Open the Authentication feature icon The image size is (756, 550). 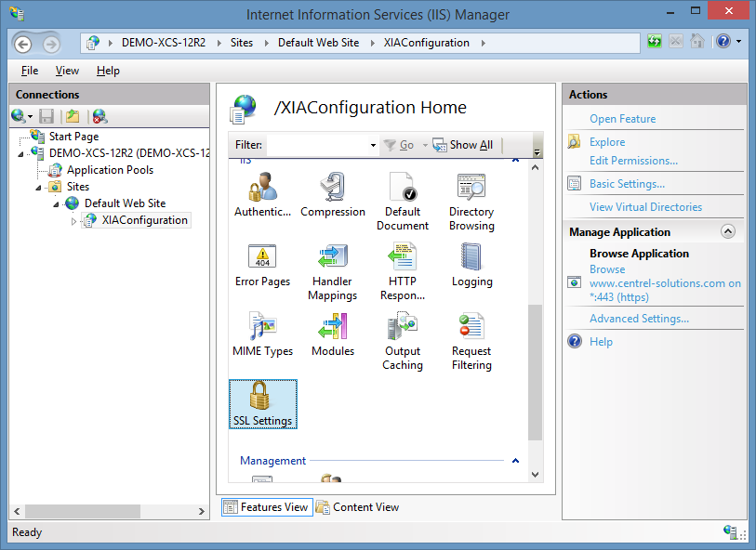point(262,194)
